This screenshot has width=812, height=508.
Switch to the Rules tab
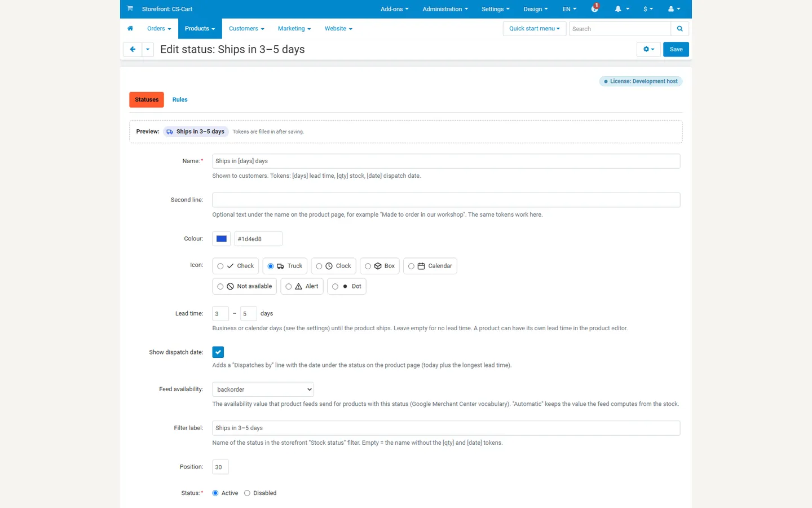180,100
